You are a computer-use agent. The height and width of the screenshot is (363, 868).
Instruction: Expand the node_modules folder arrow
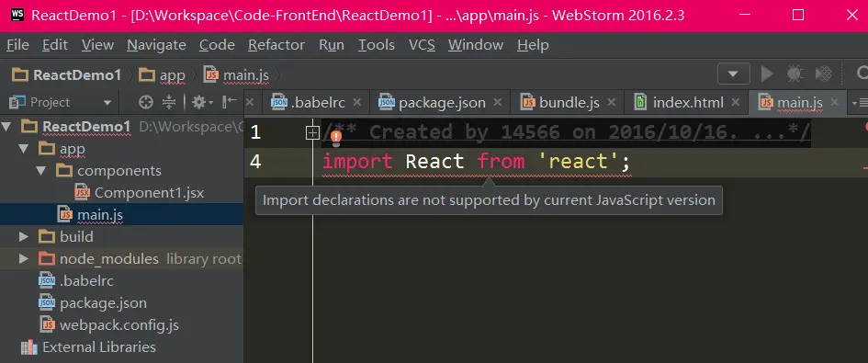pos(23,259)
